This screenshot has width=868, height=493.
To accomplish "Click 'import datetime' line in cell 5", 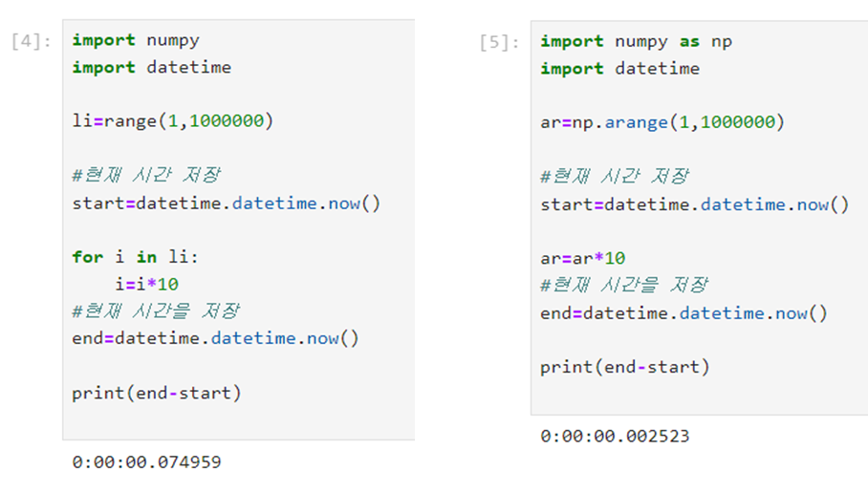I will pos(620,69).
